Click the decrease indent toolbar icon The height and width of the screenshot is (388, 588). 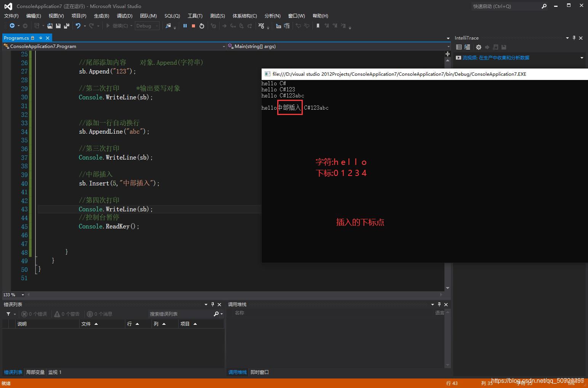tap(278, 26)
